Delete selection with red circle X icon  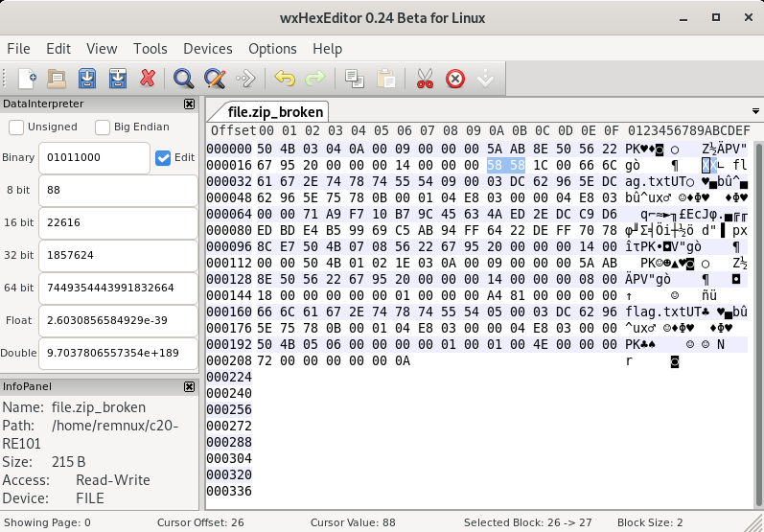(x=455, y=79)
